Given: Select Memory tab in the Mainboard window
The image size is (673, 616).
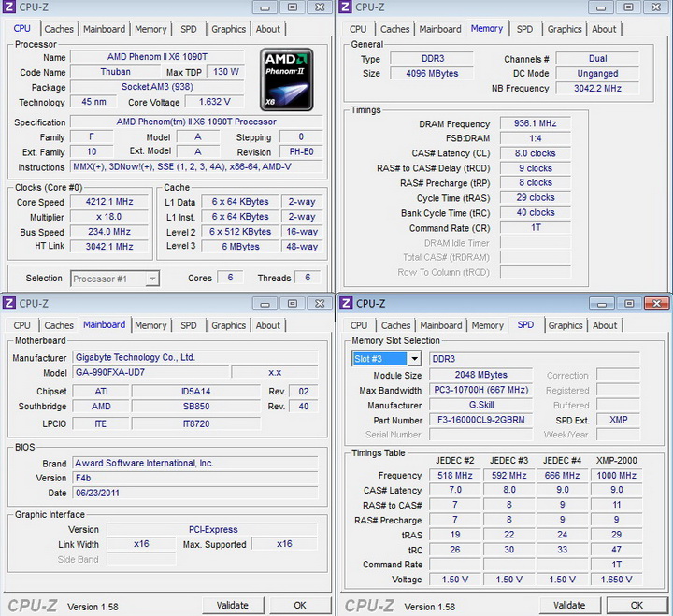Looking at the screenshot, I should click(150, 325).
